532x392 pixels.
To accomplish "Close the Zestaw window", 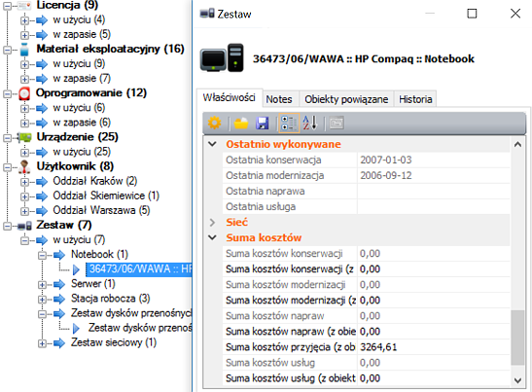I will click(515, 14).
